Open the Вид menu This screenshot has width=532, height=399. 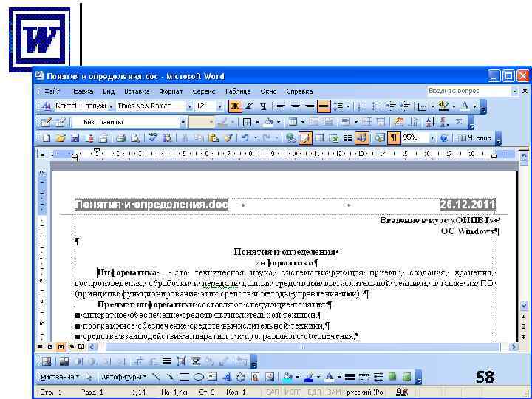coord(109,92)
